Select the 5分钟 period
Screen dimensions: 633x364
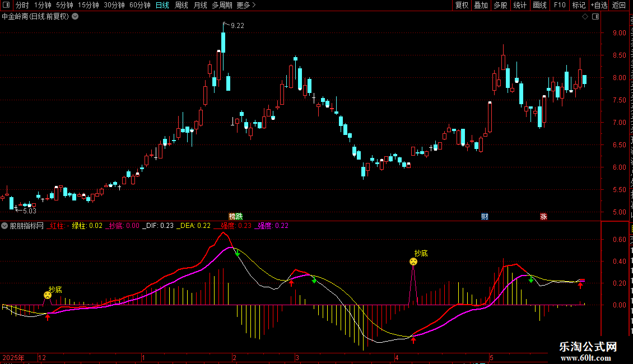(x=64, y=5)
